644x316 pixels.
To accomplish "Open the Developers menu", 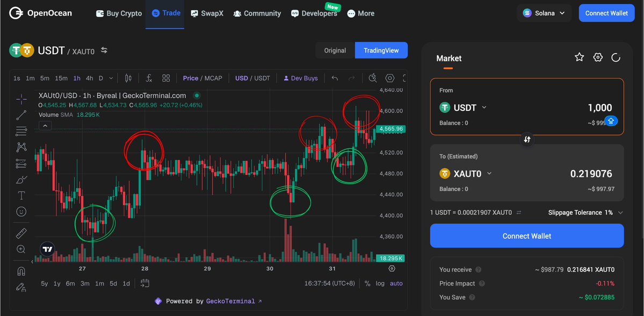I will click(314, 13).
